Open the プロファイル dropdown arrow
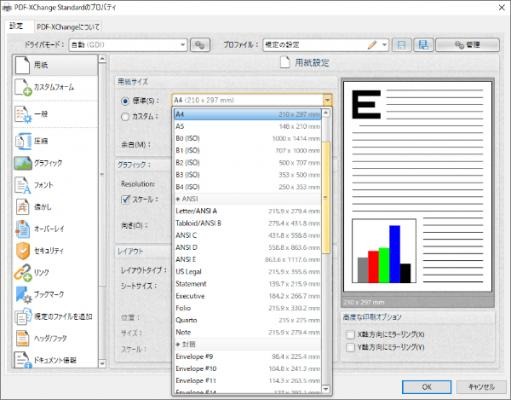The height and width of the screenshot is (400, 511). click(x=384, y=45)
